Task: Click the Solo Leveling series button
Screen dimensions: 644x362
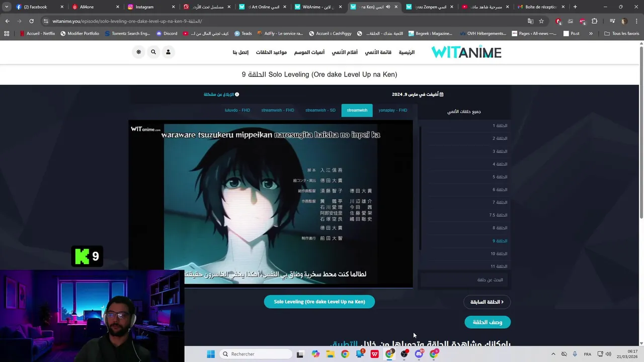Action: (x=319, y=302)
